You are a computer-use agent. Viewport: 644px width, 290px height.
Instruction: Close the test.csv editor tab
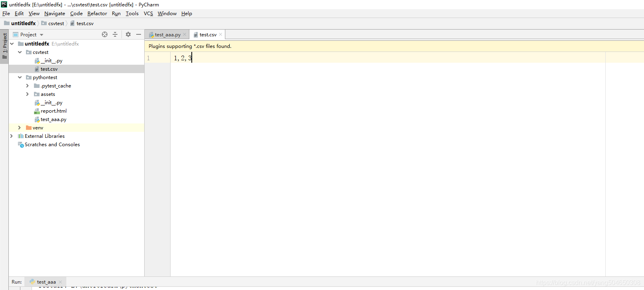pyautogui.click(x=221, y=34)
